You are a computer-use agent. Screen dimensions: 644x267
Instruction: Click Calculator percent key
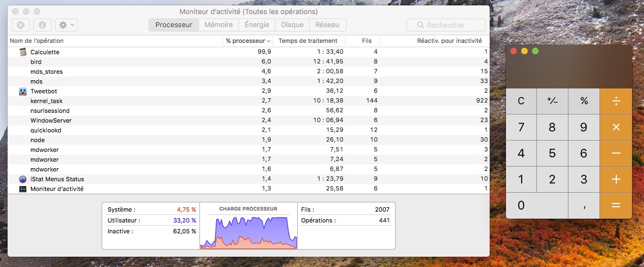pyautogui.click(x=584, y=101)
